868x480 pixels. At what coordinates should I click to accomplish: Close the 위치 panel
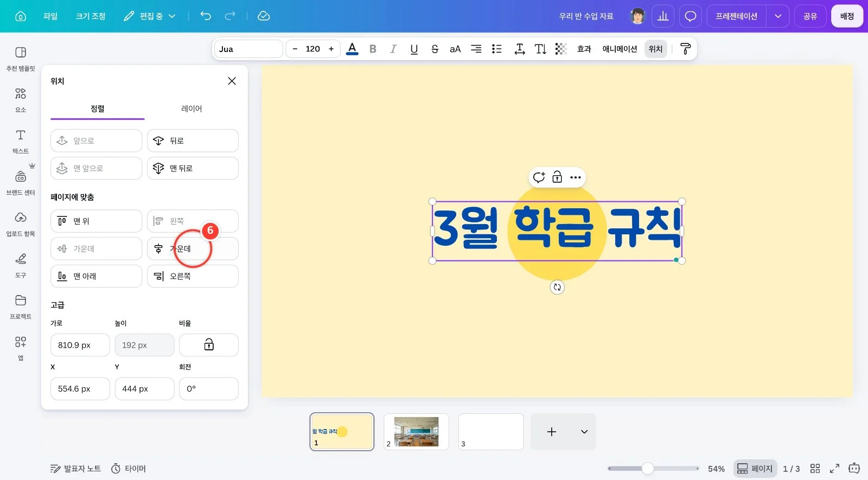coord(232,81)
